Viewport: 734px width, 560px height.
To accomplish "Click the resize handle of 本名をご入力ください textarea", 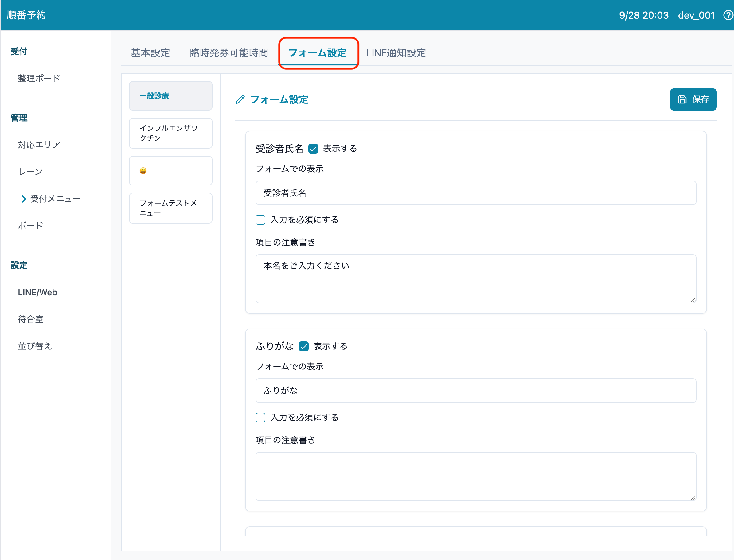I will [x=693, y=300].
